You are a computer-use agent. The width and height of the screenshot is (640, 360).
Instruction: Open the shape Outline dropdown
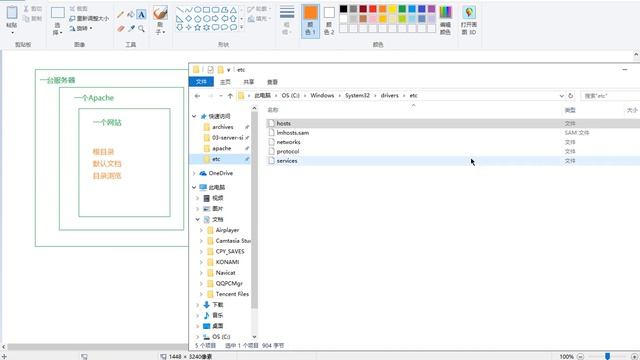click(259, 9)
